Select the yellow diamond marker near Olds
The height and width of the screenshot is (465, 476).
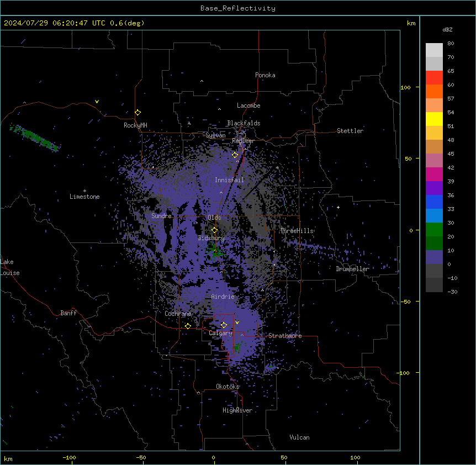pos(215,230)
